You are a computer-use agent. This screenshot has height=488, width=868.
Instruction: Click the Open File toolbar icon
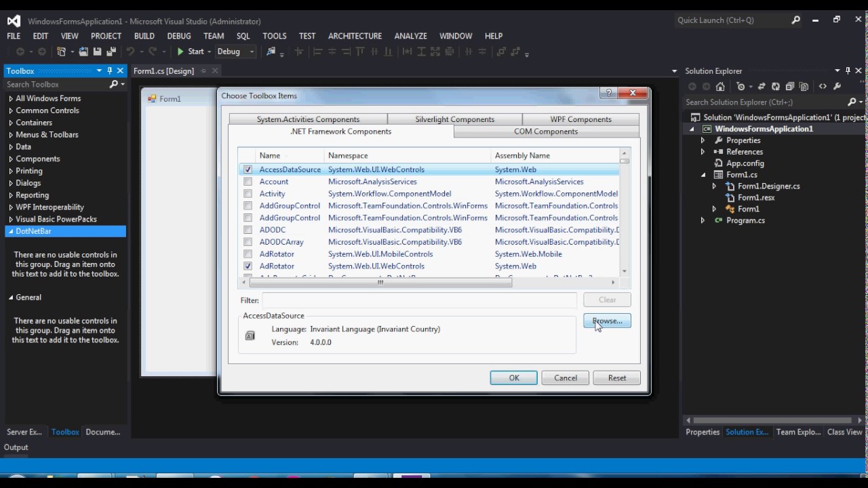pyautogui.click(x=83, y=52)
